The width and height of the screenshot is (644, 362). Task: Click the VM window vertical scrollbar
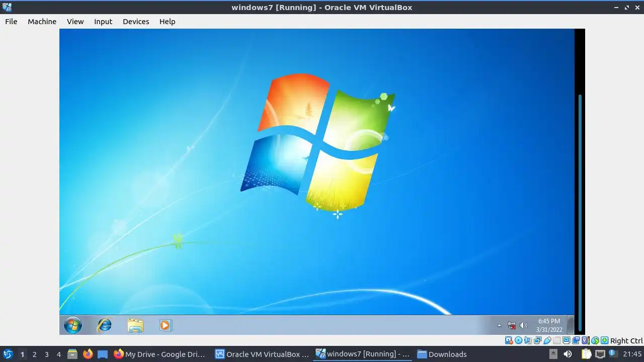[x=580, y=214]
